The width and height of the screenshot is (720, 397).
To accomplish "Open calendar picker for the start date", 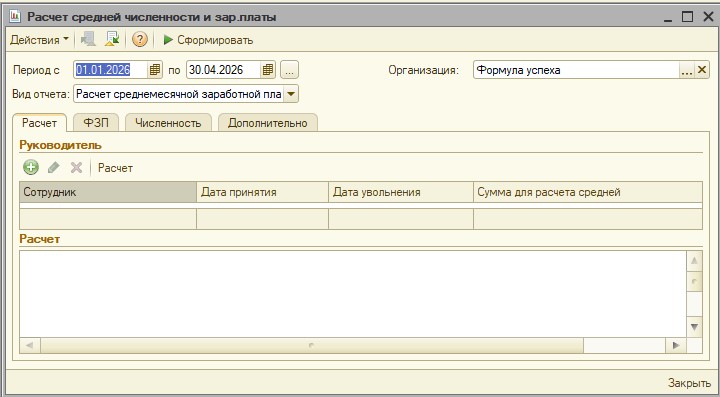I will tap(155, 70).
